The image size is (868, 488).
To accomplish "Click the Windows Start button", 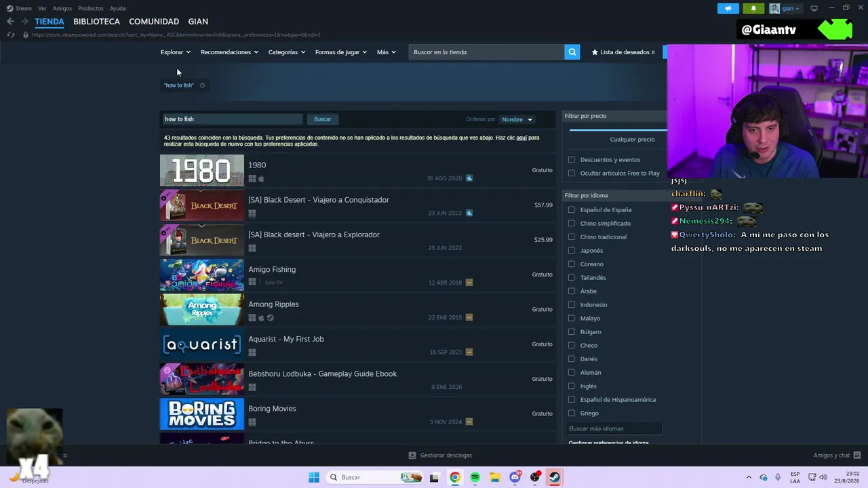I will coord(314,477).
